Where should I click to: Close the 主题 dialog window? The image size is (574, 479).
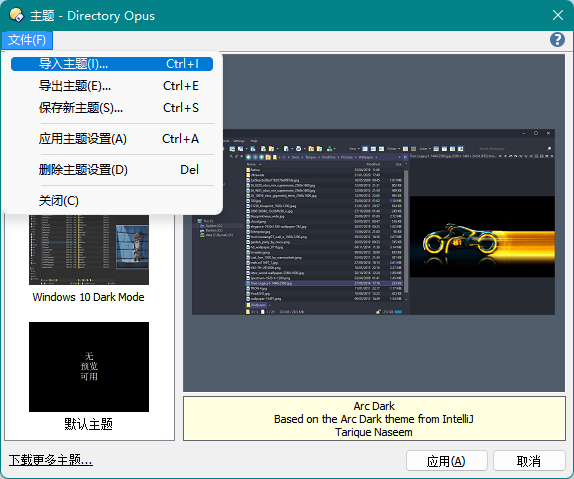click(x=558, y=15)
